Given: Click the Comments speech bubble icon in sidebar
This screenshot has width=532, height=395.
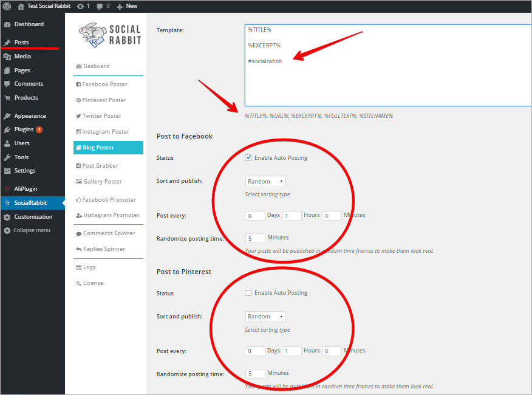Looking at the screenshot, I should (7, 84).
